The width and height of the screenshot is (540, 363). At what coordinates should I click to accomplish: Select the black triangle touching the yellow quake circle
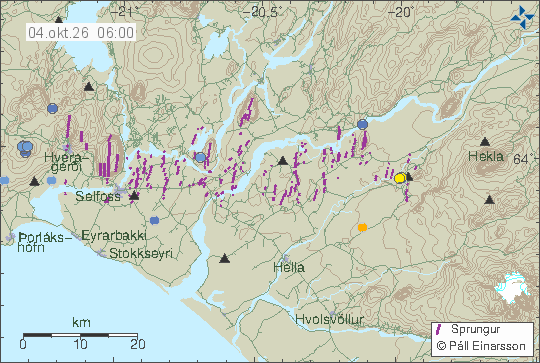[x=409, y=177]
